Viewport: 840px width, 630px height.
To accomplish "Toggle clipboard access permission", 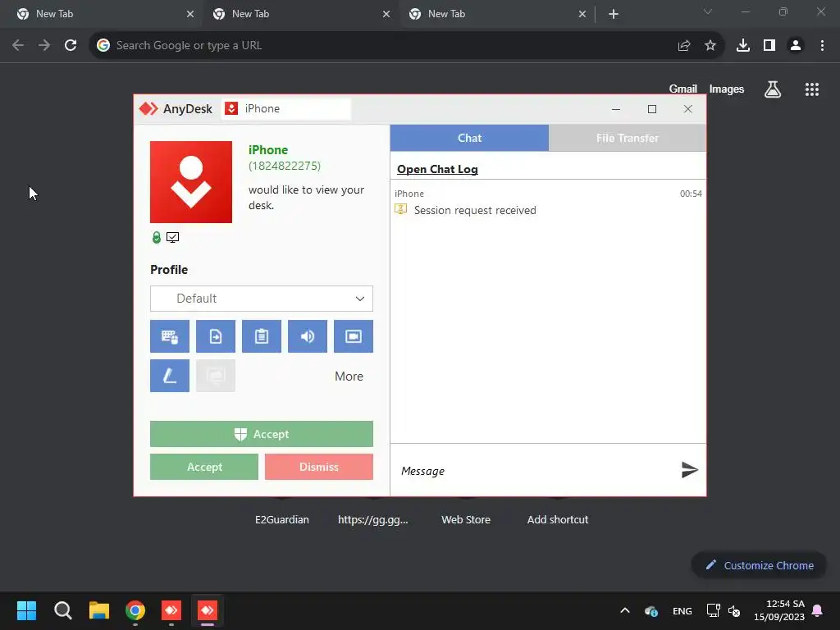I will (x=262, y=336).
